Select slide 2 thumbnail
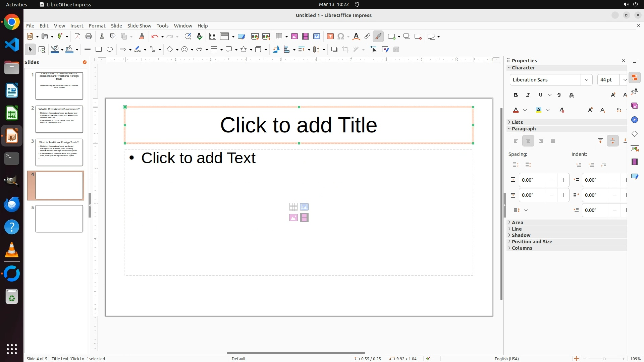This screenshot has width=644, height=362. [x=59, y=119]
